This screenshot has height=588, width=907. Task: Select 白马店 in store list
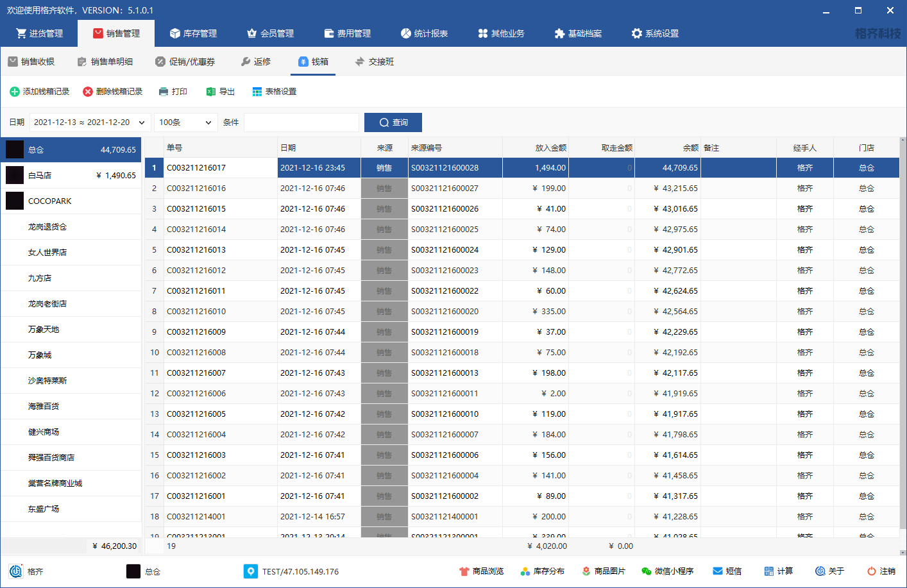[x=71, y=175]
